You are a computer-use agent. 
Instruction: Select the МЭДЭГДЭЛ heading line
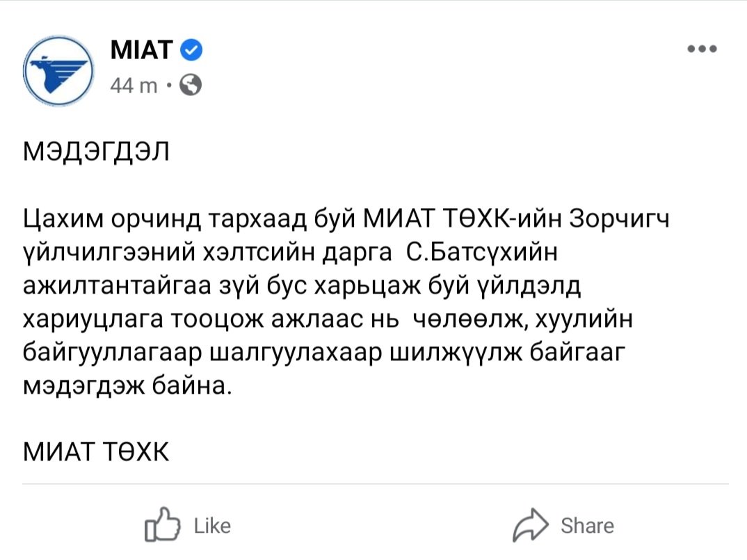96,152
